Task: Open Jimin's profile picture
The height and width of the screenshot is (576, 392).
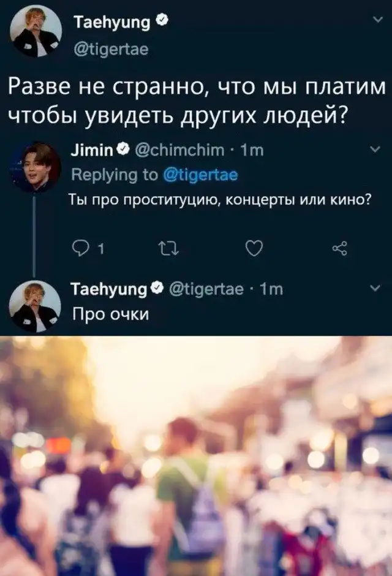Action: [36, 166]
